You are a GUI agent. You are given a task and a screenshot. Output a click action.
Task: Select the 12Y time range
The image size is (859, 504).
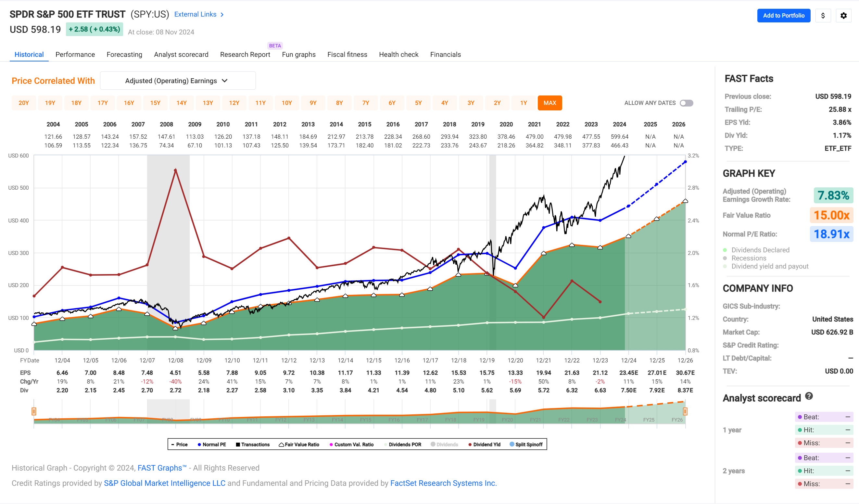point(234,103)
